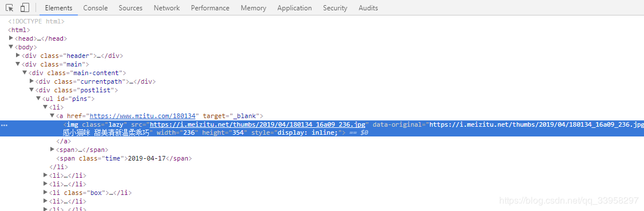Screen dimensions: 644x211
Task: Switch to the Console tab
Action: 95,8
